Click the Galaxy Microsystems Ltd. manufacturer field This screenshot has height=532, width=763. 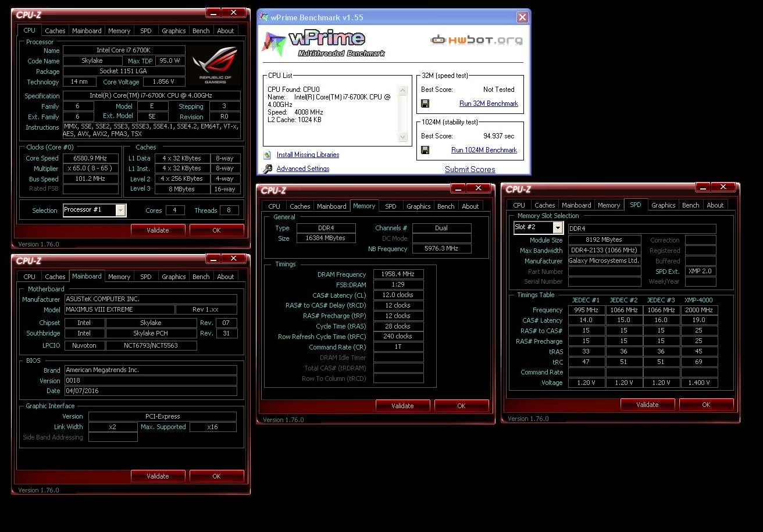(605, 261)
